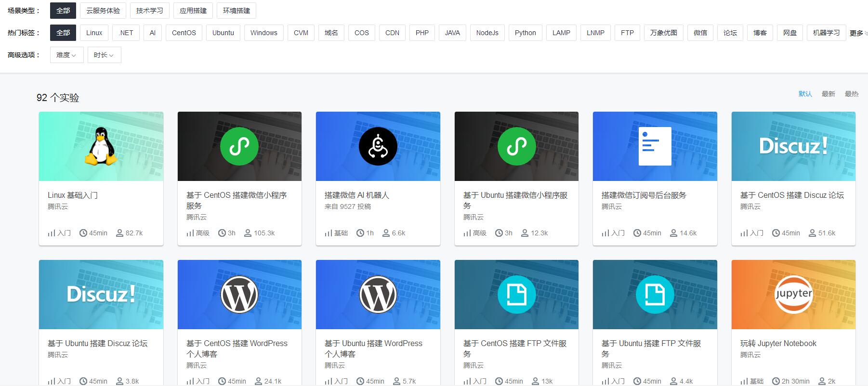Enable the 机器学习 tag filter
This screenshot has height=386, width=868.
[x=826, y=33]
